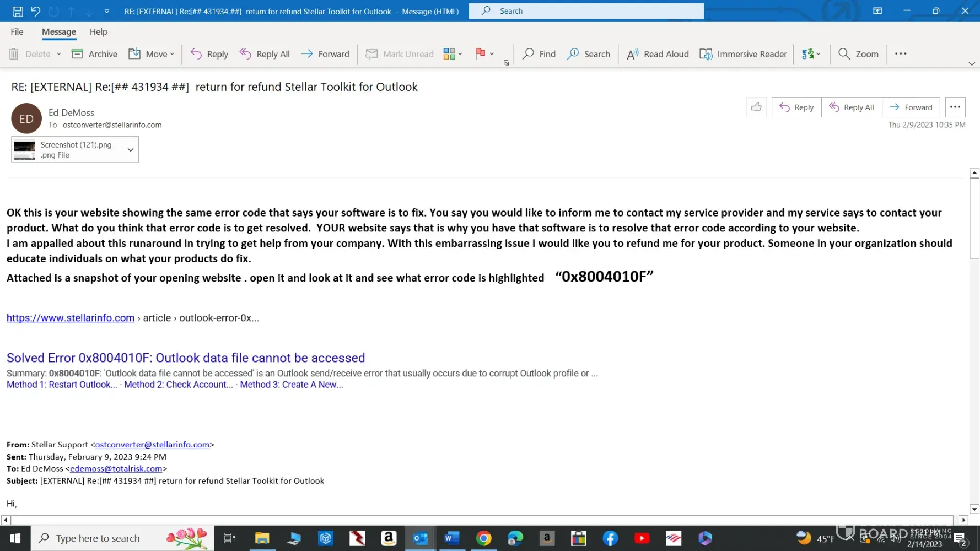The height and width of the screenshot is (551, 980).
Task: Click Reply button in message header
Action: [x=796, y=107]
